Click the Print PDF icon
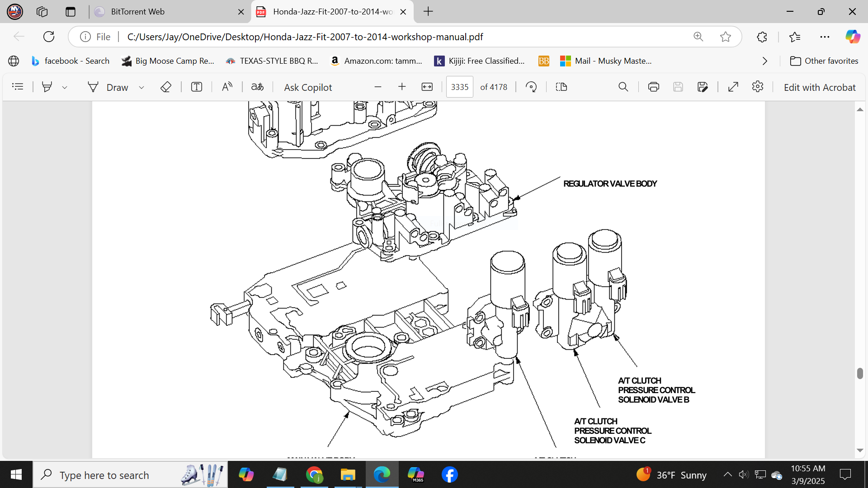Image resolution: width=868 pixels, height=488 pixels. click(x=653, y=87)
